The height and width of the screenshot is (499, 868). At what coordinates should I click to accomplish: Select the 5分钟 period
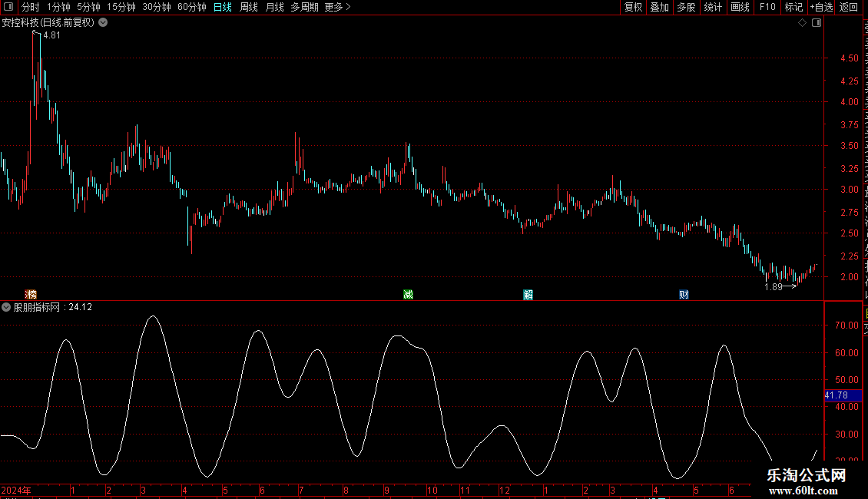pos(88,7)
